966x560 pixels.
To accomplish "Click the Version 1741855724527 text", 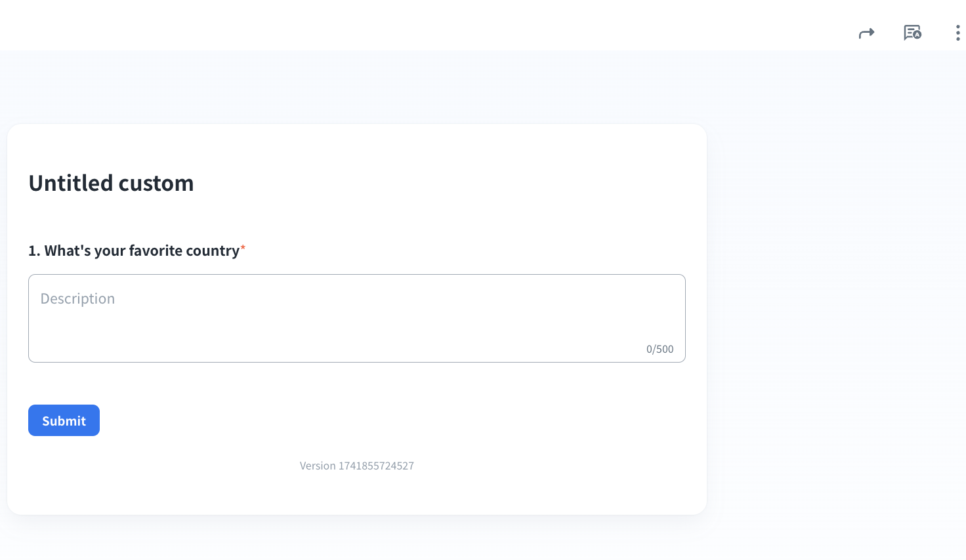I will point(356,466).
